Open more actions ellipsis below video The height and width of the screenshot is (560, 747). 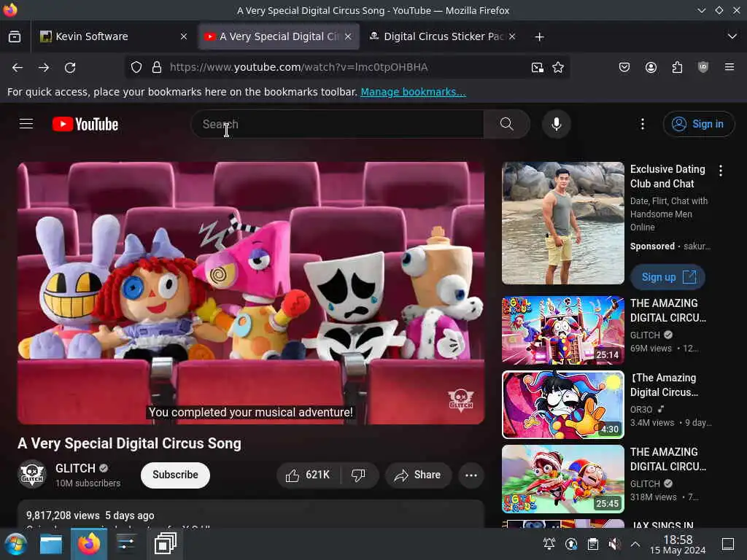[471, 475]
